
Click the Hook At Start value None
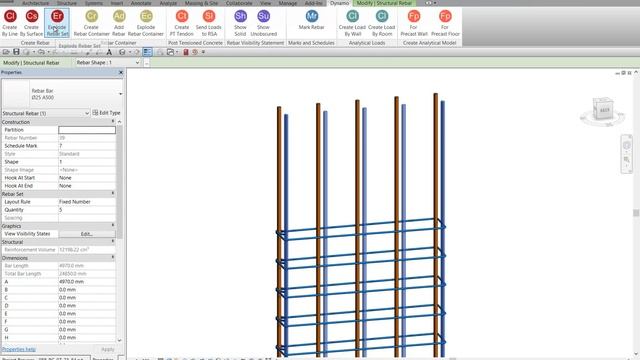(87, 178)
